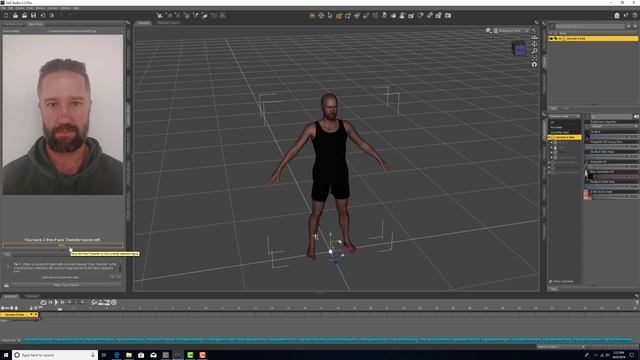Play the animation in timeline
Screen dimensions: 640x360
tap(56, 302)
